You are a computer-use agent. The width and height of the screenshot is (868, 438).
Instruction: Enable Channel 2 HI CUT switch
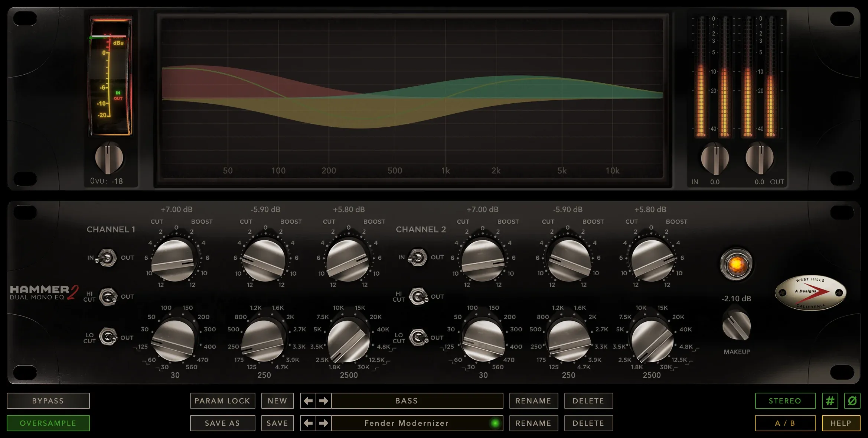(x=419, y=296)
